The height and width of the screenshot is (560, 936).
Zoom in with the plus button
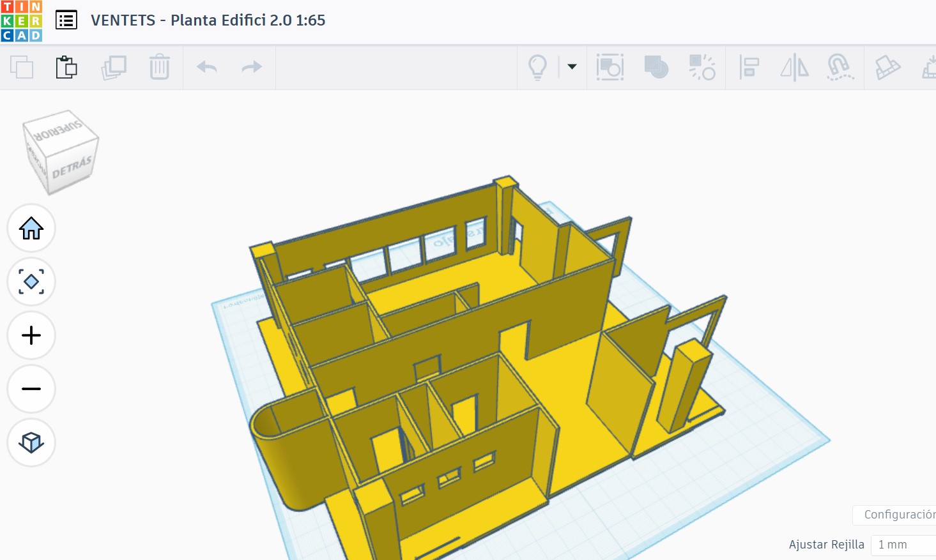coord(31,335)
